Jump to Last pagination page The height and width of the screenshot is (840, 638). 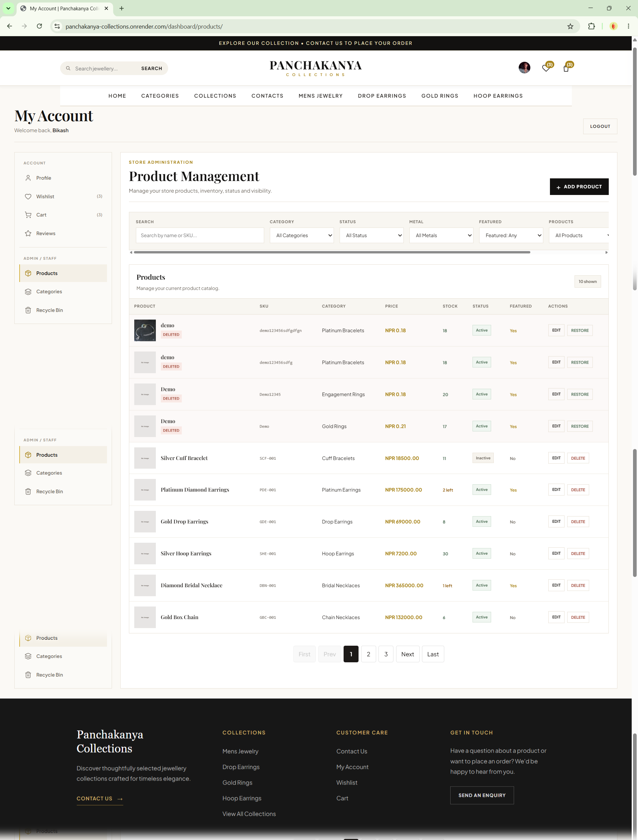coord(433,654)
